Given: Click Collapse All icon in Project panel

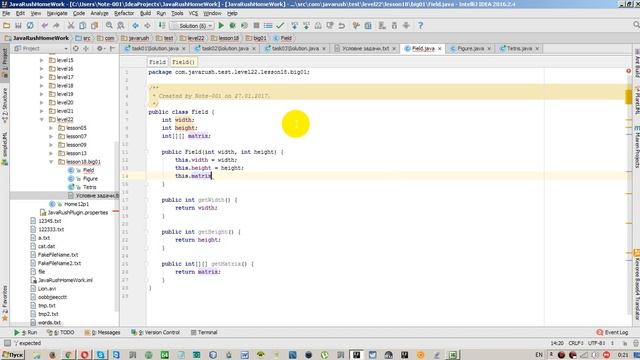Looking at the screenshot, I should (x=86, y=48).
